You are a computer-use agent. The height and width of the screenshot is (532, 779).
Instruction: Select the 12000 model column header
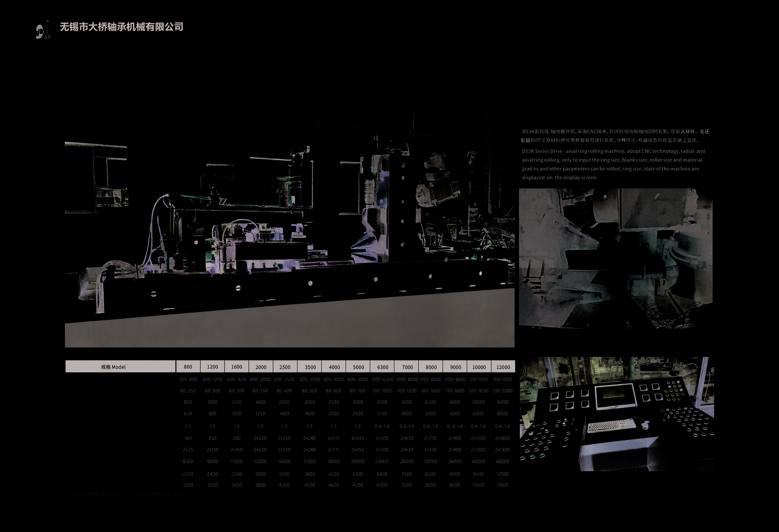[x=503, y=367]
